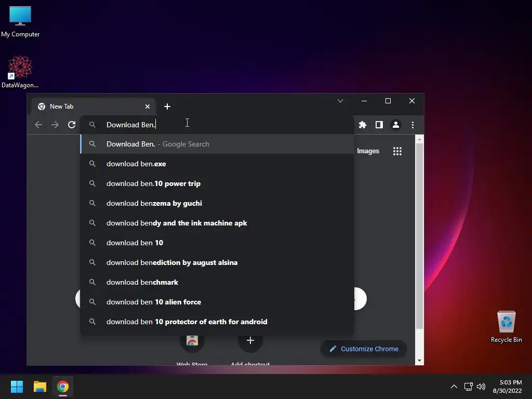Open the DataWagon desktop shortcut
The height and width of the screenshot is (399, 532).
[x=20, y=72]
